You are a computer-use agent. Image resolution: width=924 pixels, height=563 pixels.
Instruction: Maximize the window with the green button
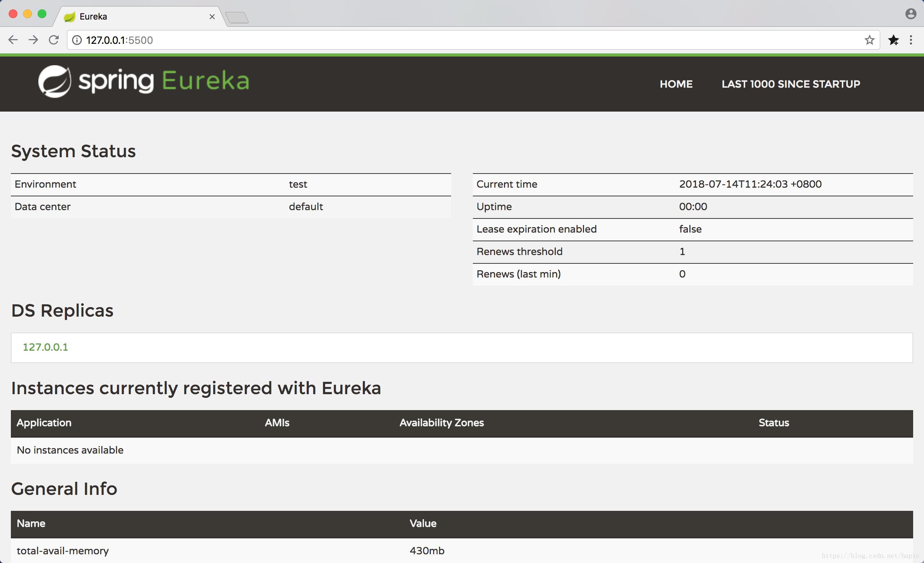[x=42, y=14]
